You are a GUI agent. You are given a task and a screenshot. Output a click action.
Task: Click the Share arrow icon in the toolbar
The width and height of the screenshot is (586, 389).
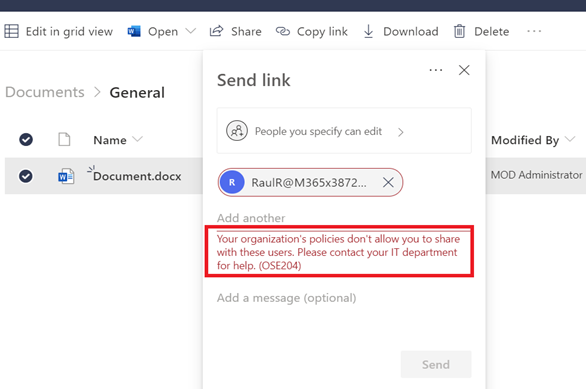pyautogui.click(x=216, y=31)
